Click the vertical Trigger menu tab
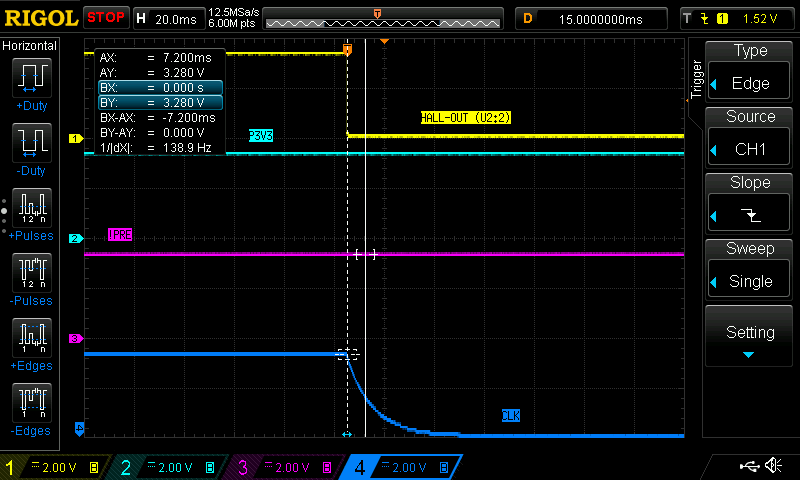800x480 pixels. (x=696, y=79)
